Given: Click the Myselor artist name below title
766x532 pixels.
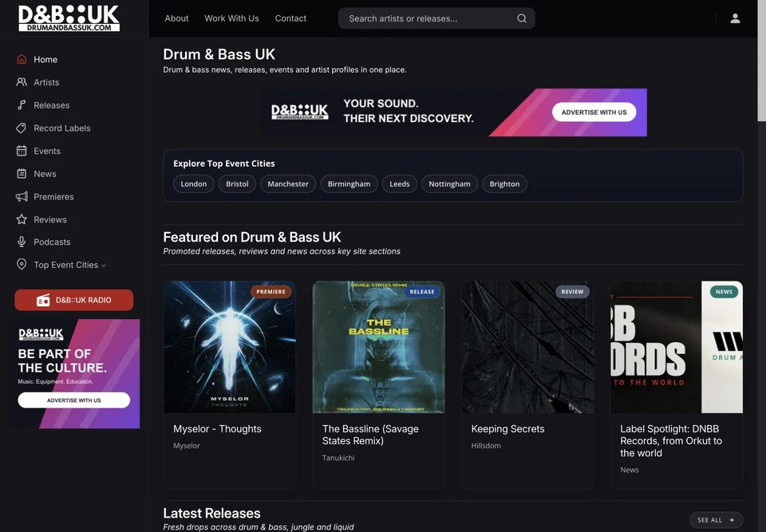Looking at the screenshot, I should 187,446.
